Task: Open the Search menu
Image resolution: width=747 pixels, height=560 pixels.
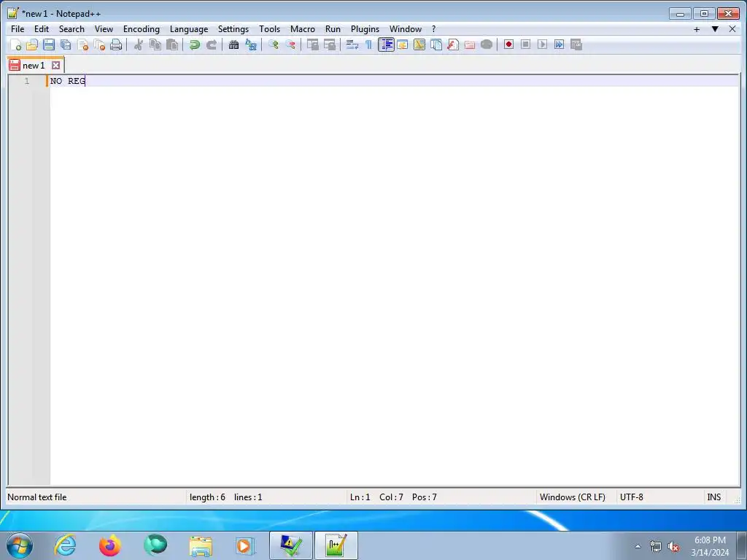Action: [x=71, y=29]
